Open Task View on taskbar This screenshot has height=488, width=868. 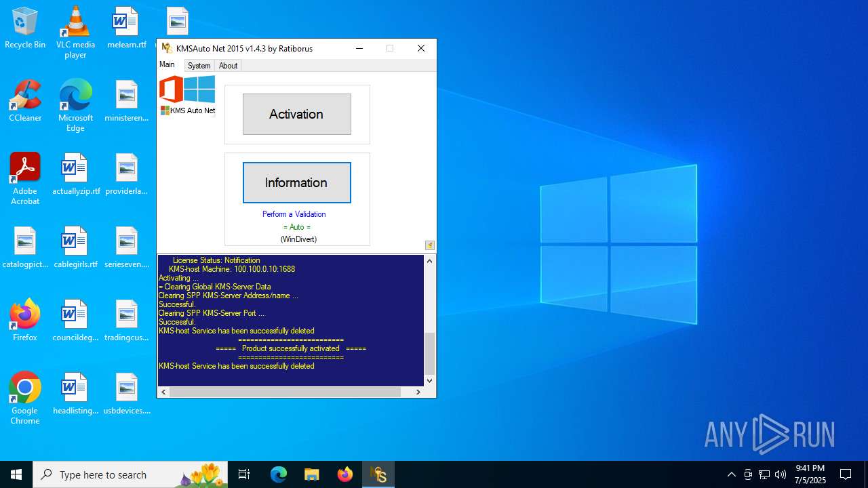[x=244, y=474]
